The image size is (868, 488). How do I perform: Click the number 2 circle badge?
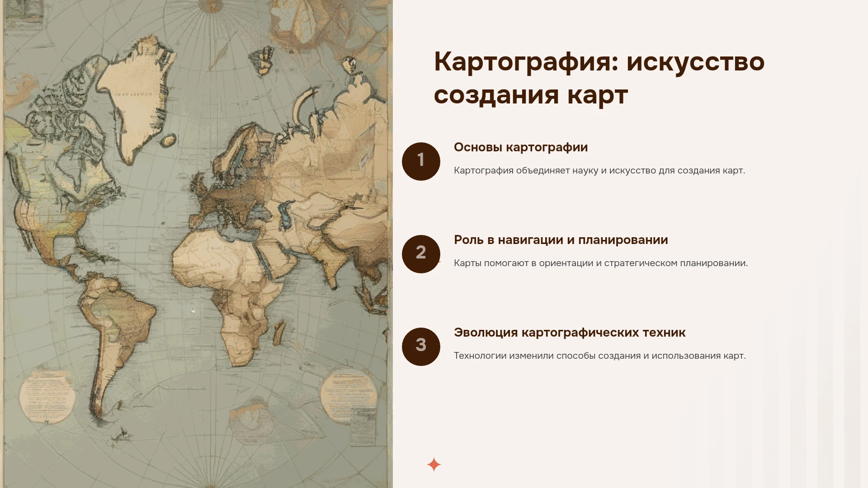tap(421, 254)
